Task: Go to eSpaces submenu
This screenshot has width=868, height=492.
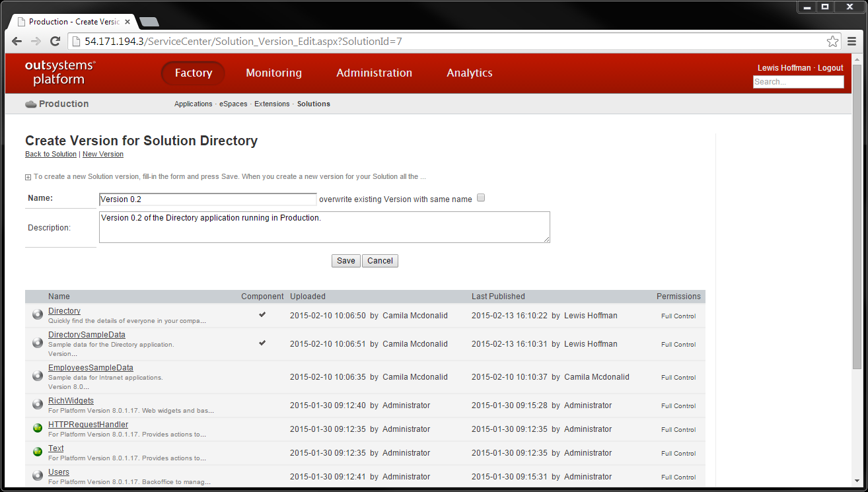Action: coord(233,104)
